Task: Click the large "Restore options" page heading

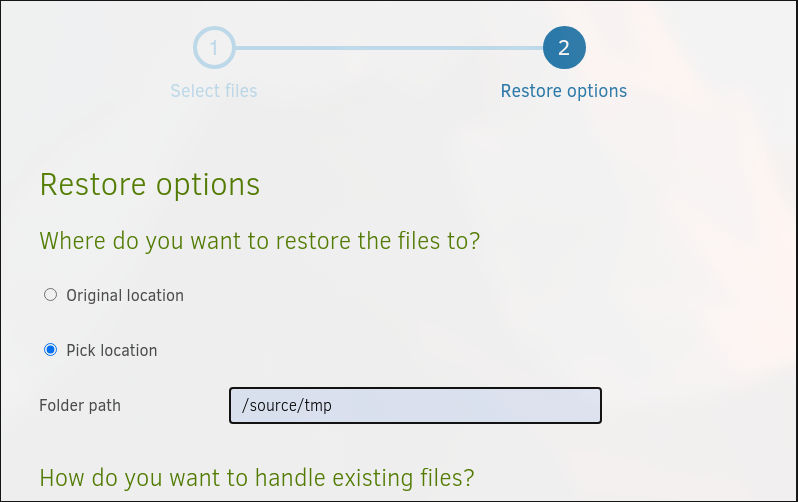Action: tap(149, 185)
